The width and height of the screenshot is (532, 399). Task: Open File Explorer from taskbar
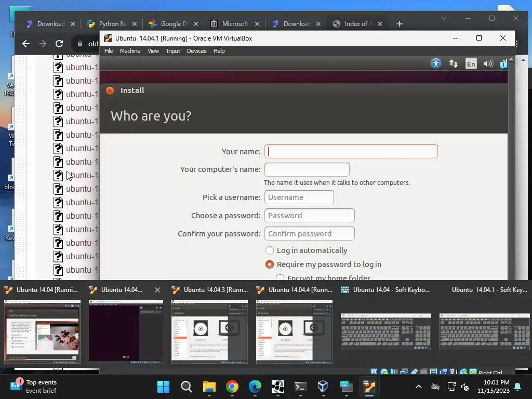coord(209,387)
